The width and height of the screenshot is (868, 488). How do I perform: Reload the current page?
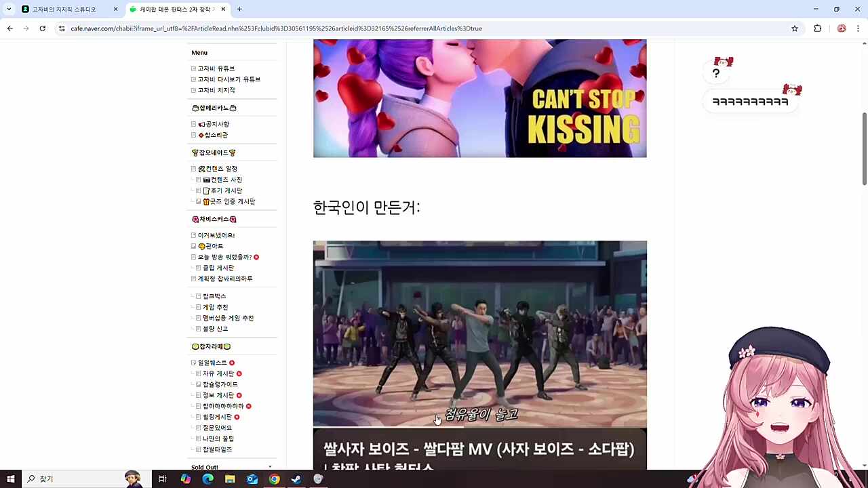tap(43, 28)
